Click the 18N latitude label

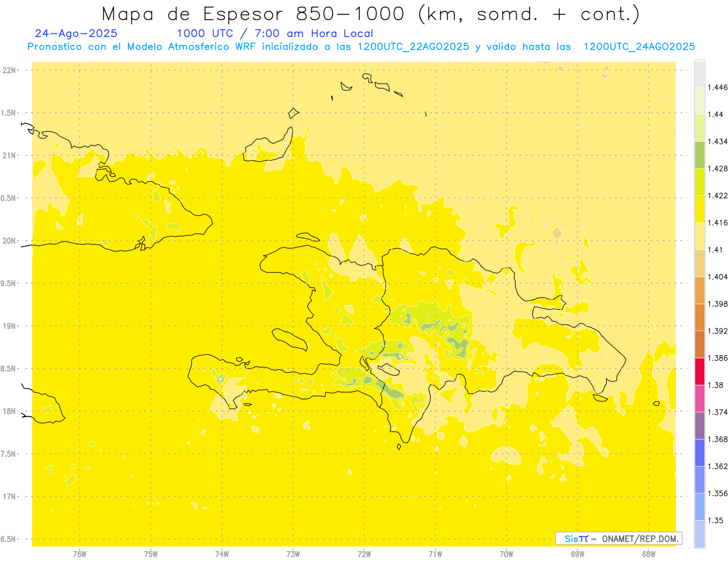[9, 411]
